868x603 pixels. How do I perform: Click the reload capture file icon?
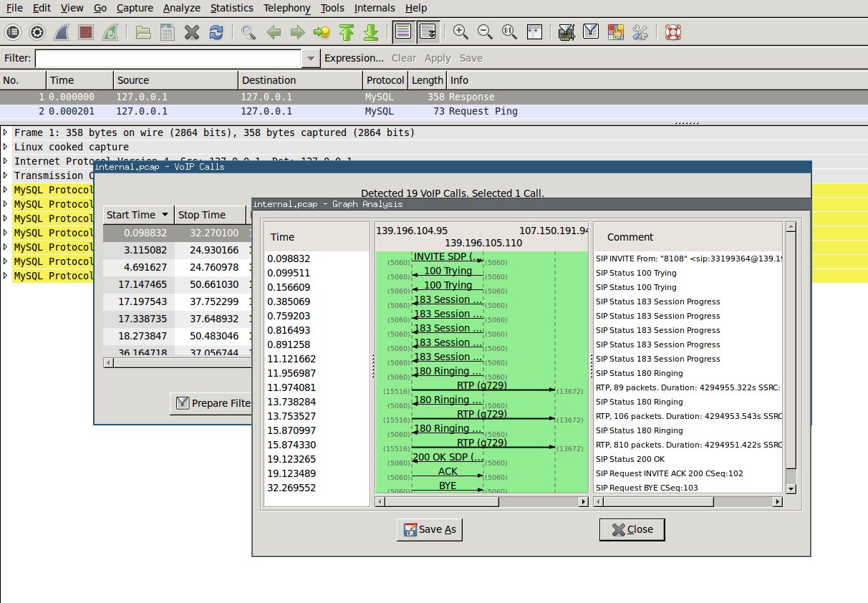click(x=216, y=32)
